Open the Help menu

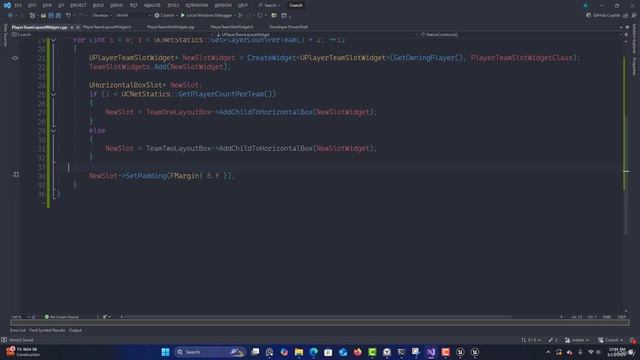[243, 5]
